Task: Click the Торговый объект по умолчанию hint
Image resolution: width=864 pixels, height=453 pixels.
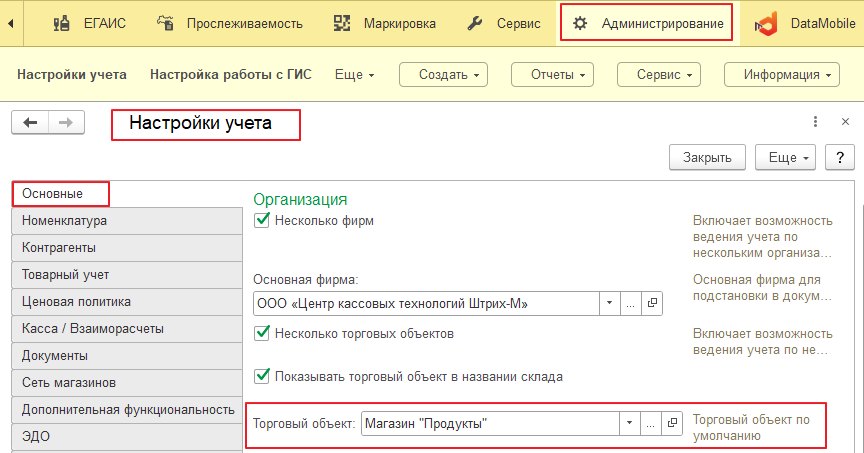Action: (x=751, y=428)
